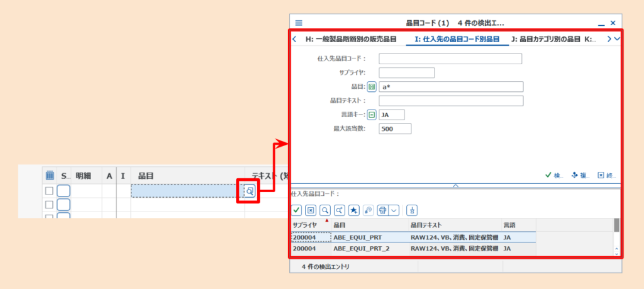
Task: Click the results list vertical scrollbar thumb
Action: [x=616, y=225]
